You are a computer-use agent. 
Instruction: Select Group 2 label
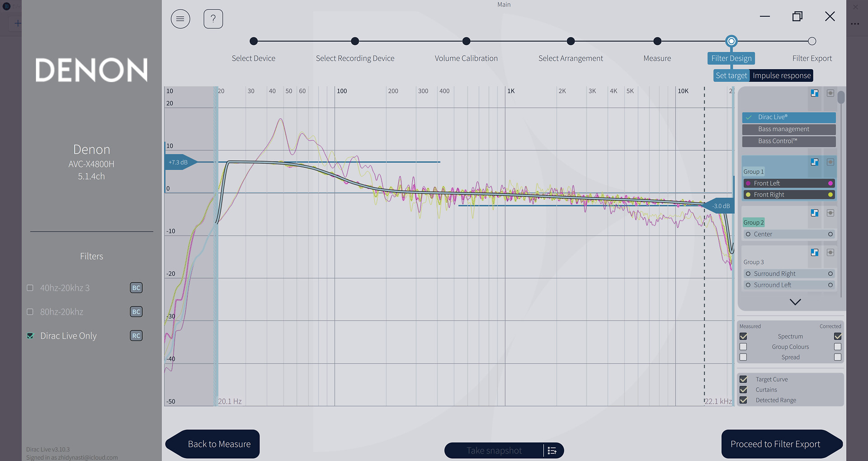coord(754,222)
